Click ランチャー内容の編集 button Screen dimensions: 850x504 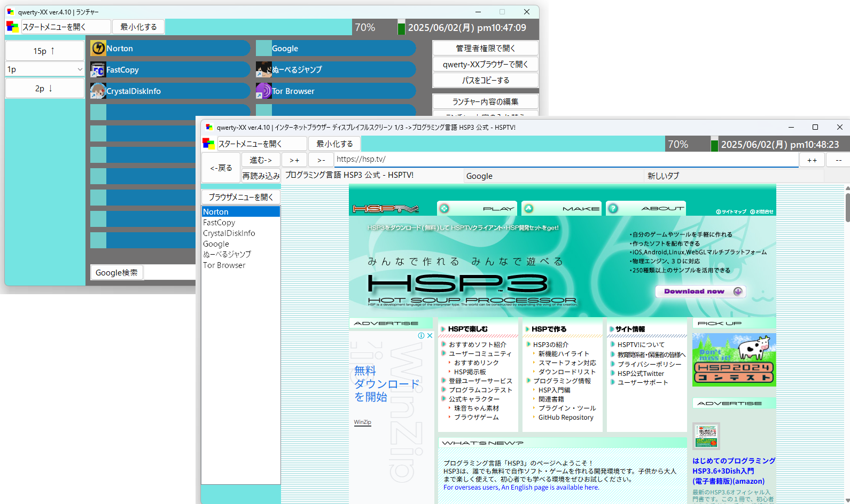coord(485,101)
